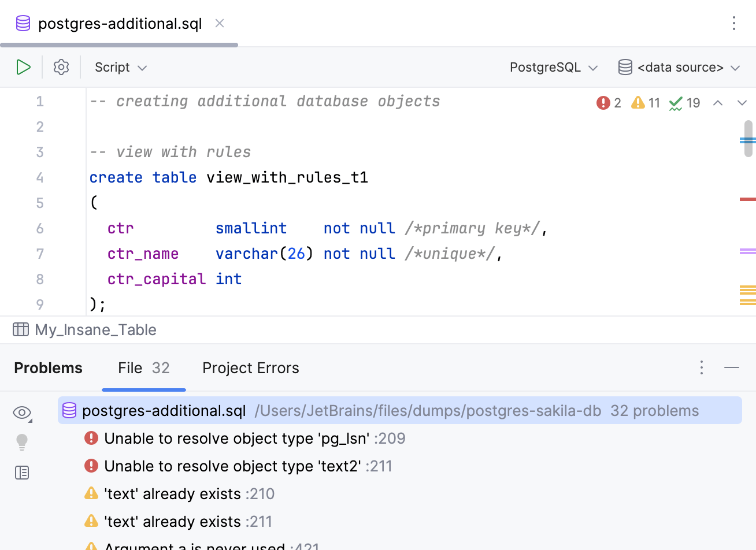Change the PostgreSQL dialect dropdown
Viewport: 756px width, 550px height.
pyautogui.click(x=552, y=67)
